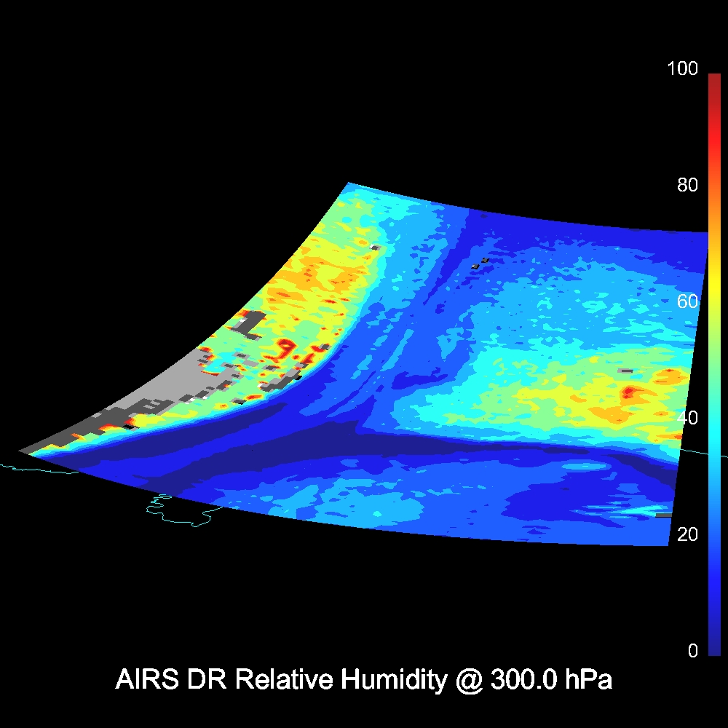The height and width of the screenshot is (728, 728).
Task: Click the cyan coastline outline below the swath
Action: click(x=182, y=517)
